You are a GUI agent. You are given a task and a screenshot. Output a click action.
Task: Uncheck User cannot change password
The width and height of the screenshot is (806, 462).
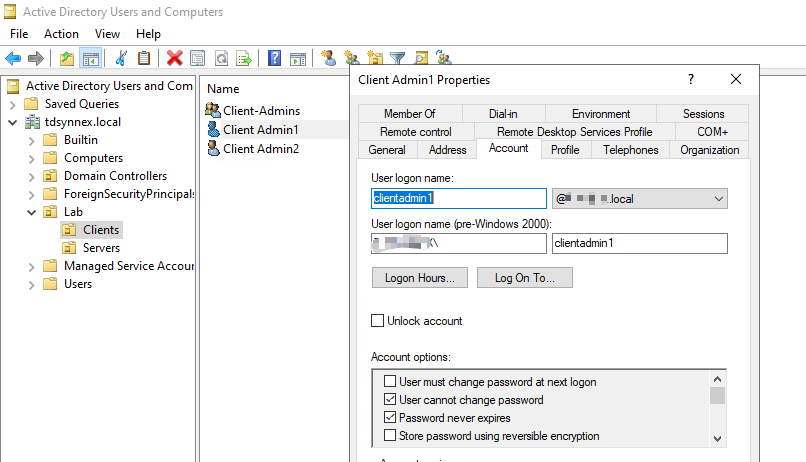390,399
